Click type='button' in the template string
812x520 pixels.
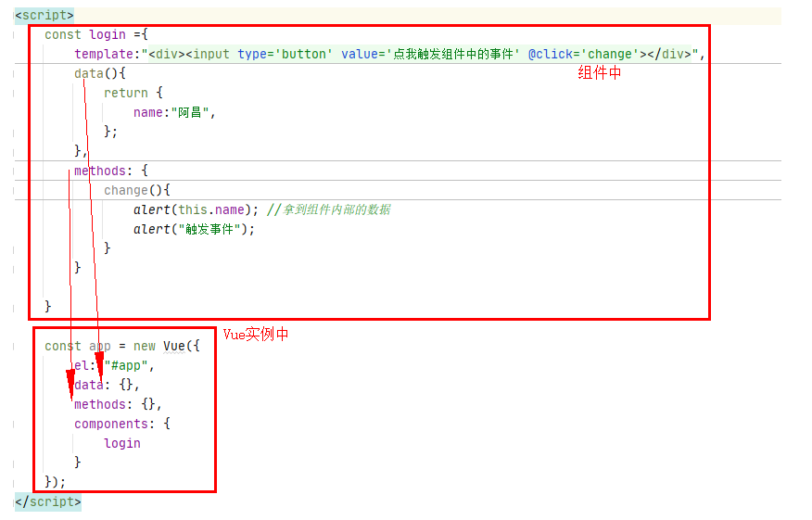pyautogui.click(x=285, y=54)
